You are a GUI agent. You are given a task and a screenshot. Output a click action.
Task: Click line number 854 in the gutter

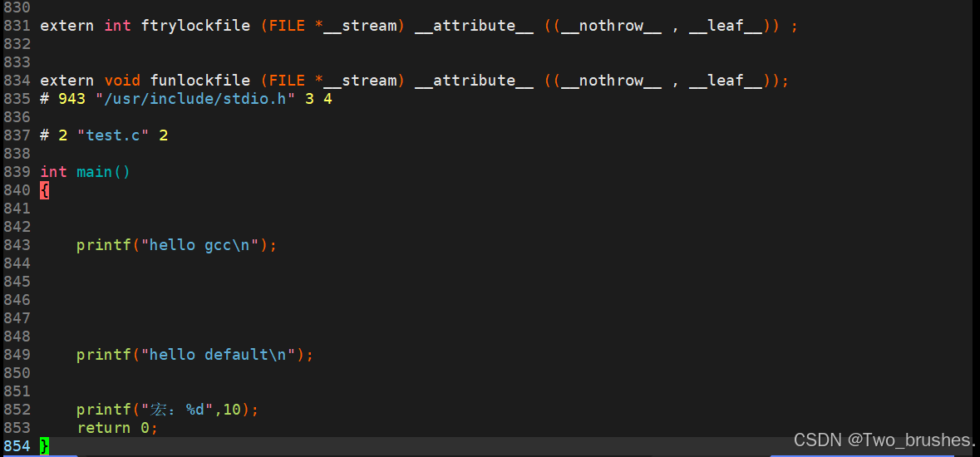[x=17, y=445]
